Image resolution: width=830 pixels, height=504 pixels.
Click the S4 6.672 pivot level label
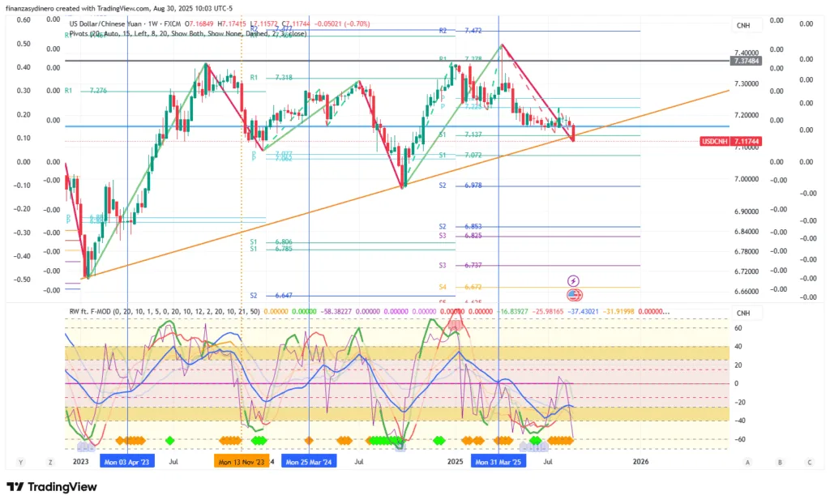[x=460, y=287]
